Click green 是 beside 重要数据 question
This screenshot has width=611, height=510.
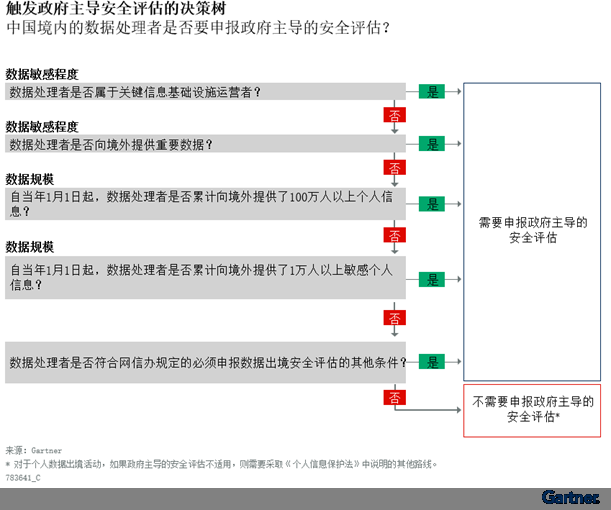tap(432, 144)
